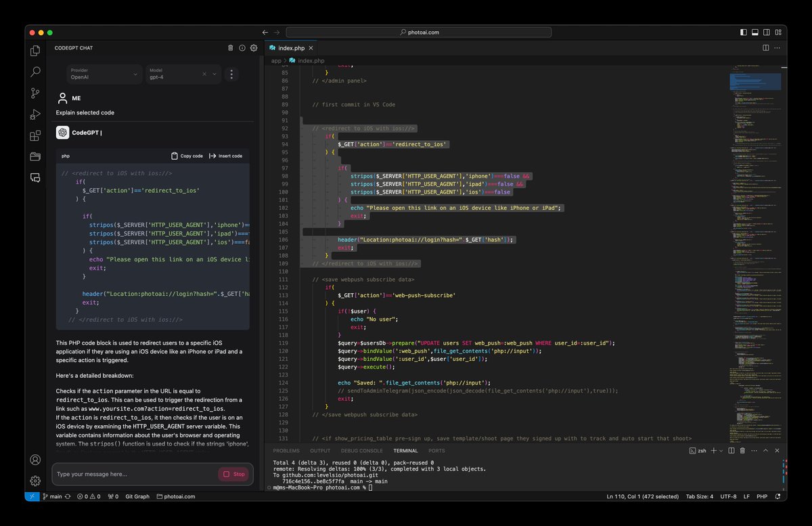Select the TERMINAL panel tab

point(405,450)
